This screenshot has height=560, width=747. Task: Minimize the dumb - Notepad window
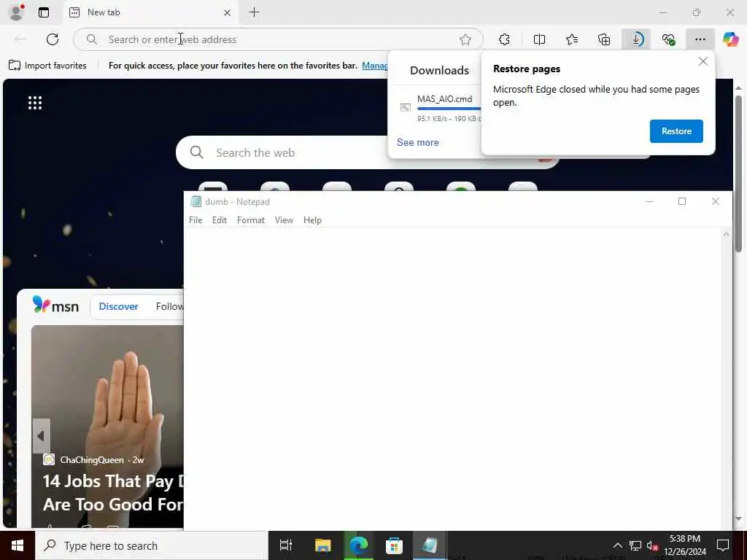pyautogui.click(x=649, y=201)
